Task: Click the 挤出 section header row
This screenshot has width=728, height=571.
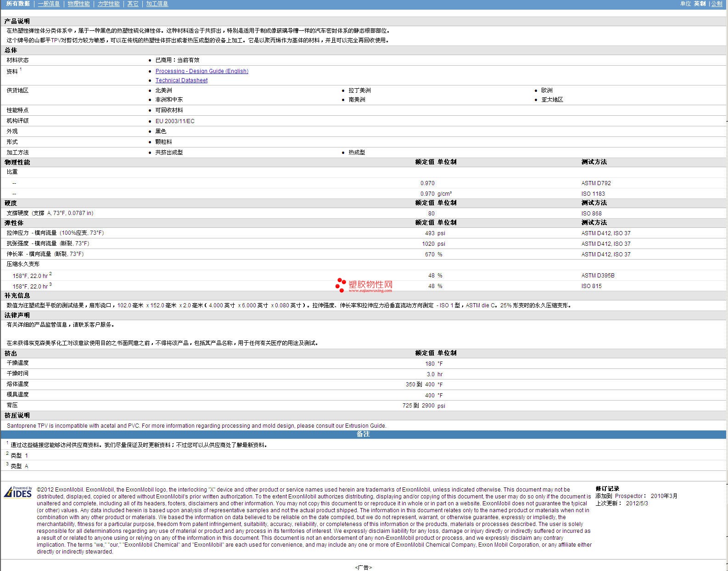Action: click(x=11, y=353)
